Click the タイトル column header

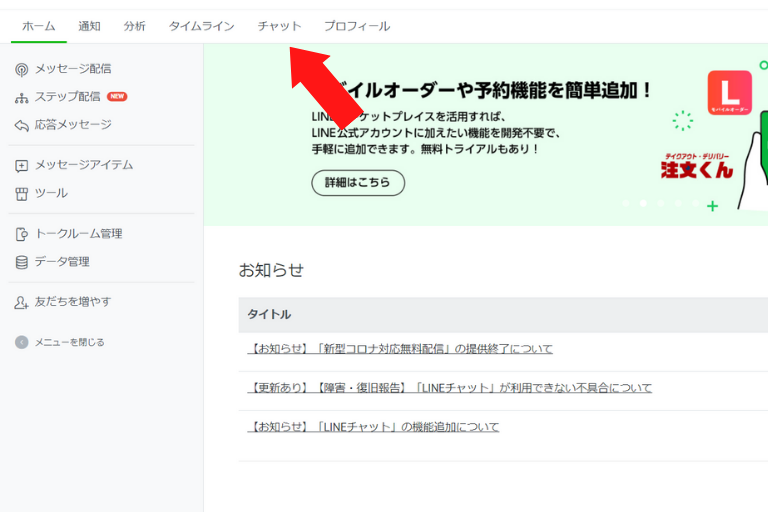coord(269,314)
